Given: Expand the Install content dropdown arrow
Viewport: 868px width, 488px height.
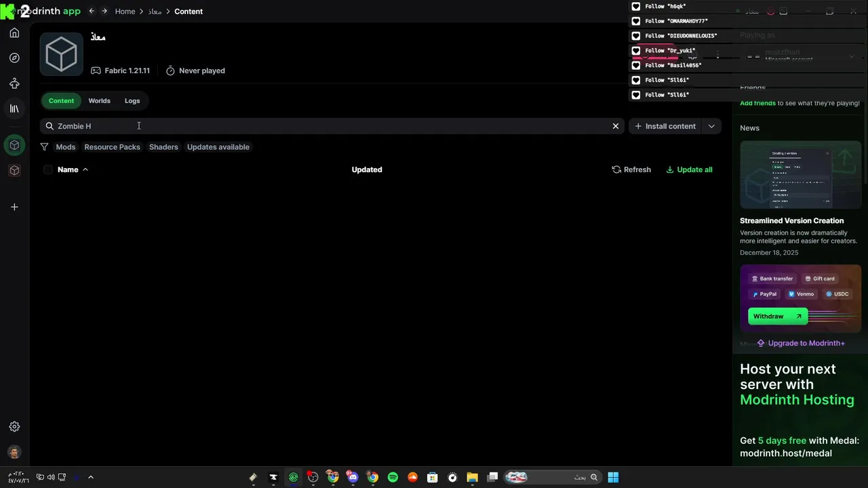Looking at the screenshot, I should click(x=711, y=126).
